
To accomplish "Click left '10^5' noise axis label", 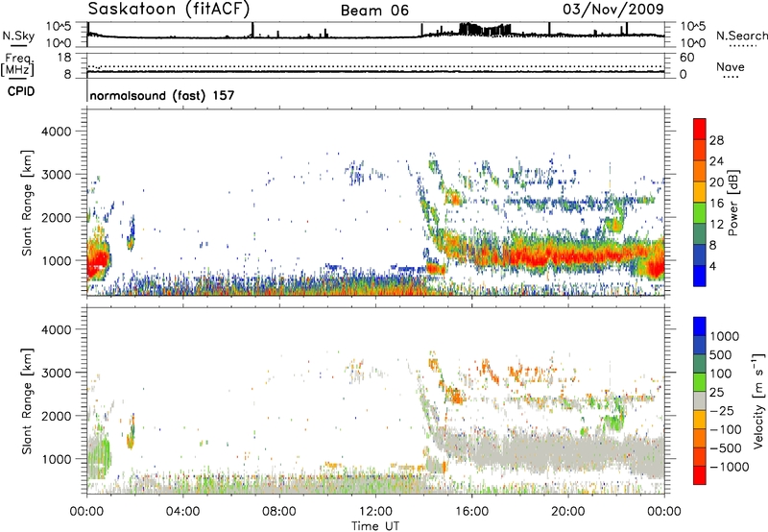I will [x=60, y=27].
